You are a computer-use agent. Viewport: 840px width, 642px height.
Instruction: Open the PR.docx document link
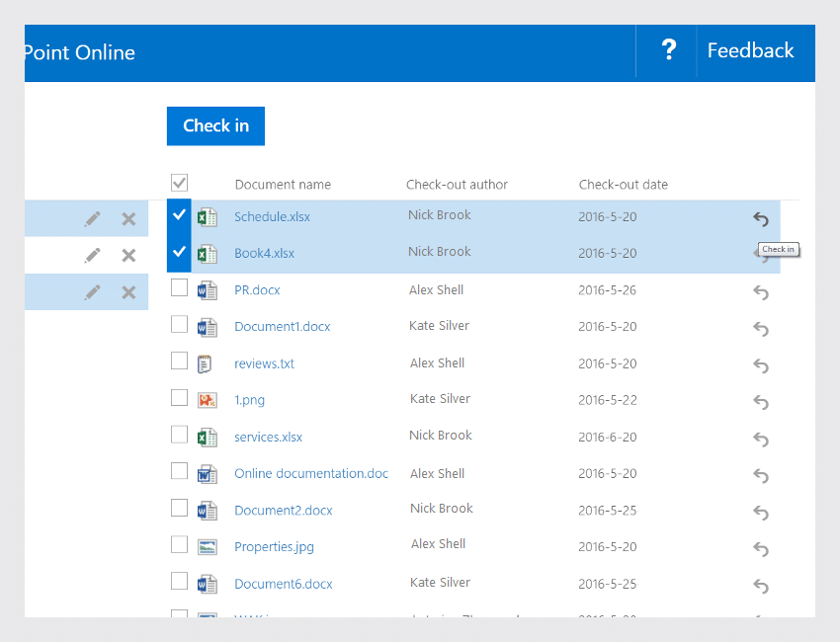pos(257,290)
